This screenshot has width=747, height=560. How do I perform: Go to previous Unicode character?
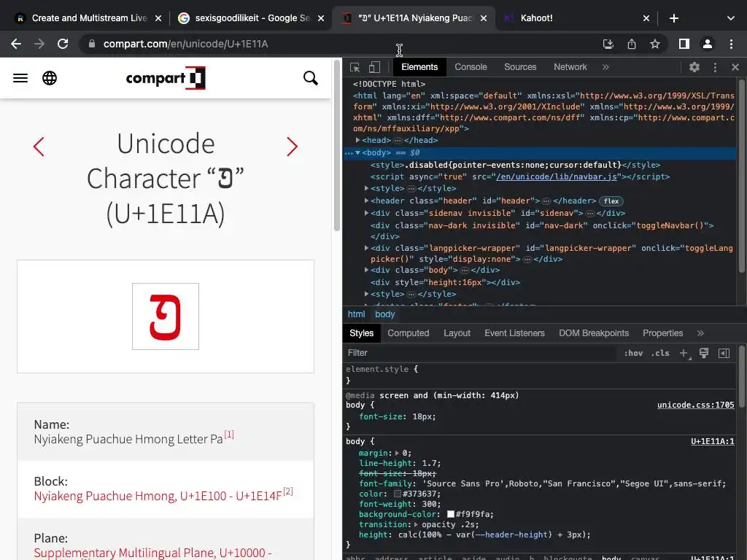(x=39, y=147)
